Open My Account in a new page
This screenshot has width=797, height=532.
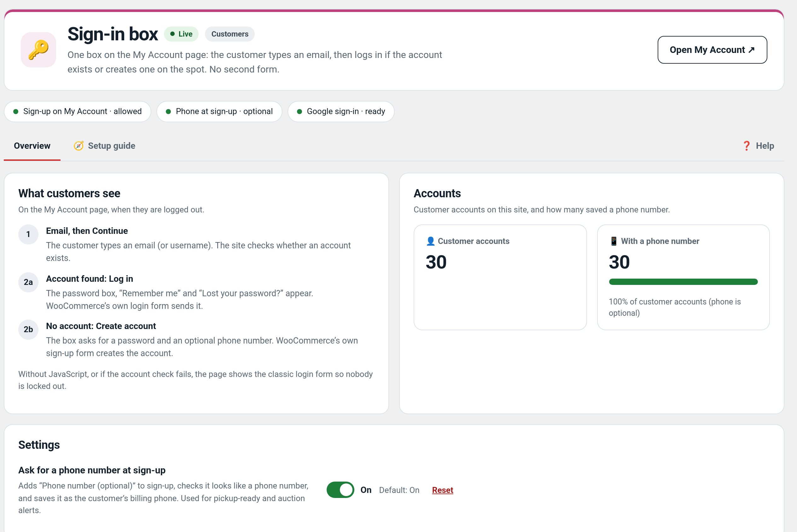[x=712, y=50]
